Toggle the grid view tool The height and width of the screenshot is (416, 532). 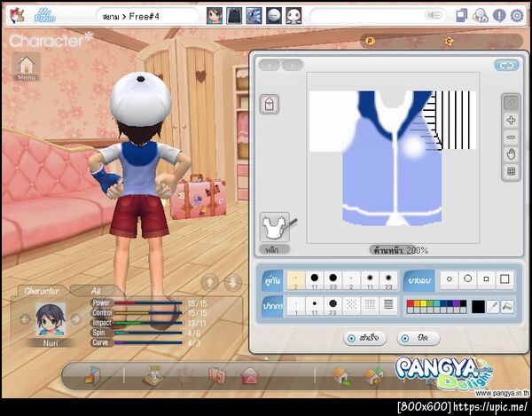pyautogui.click(x=511, y=171)
